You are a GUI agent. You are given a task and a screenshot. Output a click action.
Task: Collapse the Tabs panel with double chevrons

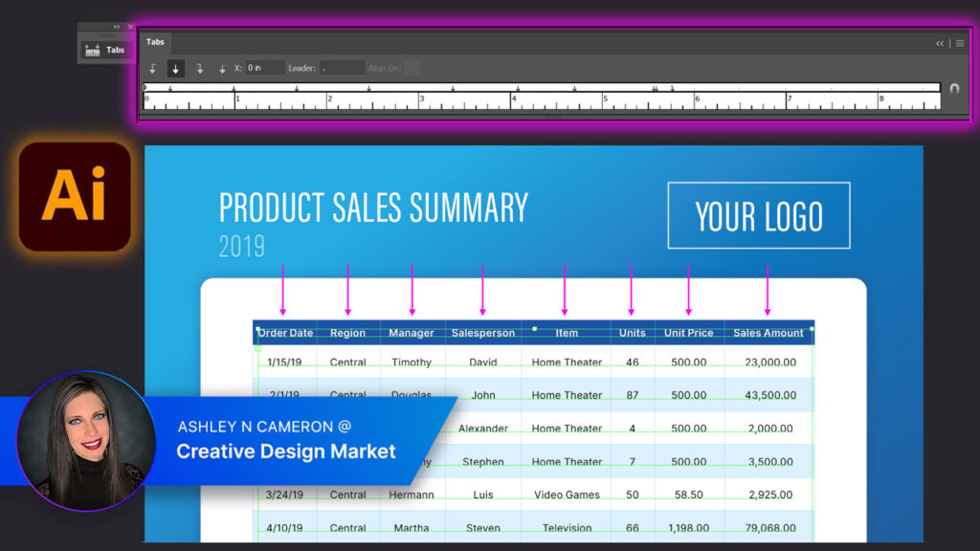pyautogui.click(x=940, y=43)
